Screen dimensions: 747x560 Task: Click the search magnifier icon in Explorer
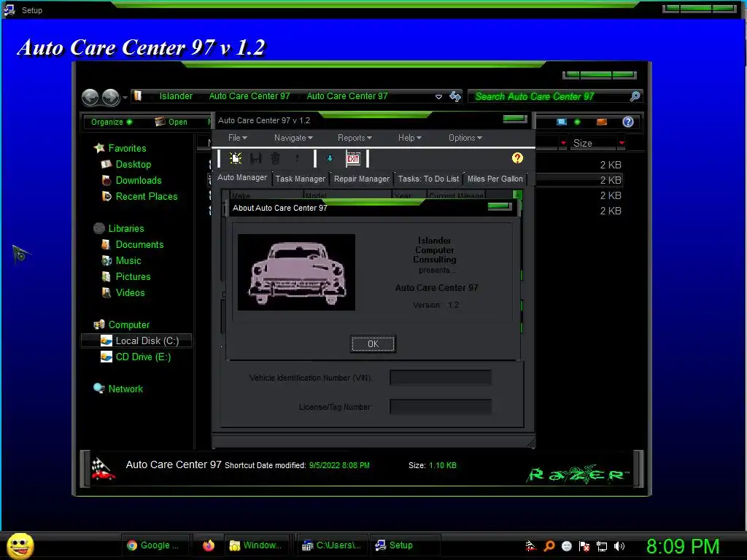(635, 96)
